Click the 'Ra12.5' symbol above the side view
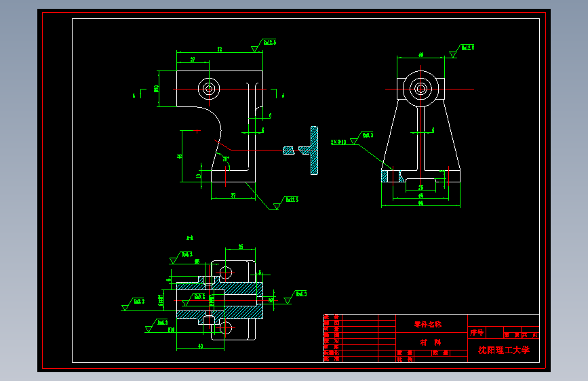This screenshot has height=381, width=588. pyautogui.click(x=463, y=50)
